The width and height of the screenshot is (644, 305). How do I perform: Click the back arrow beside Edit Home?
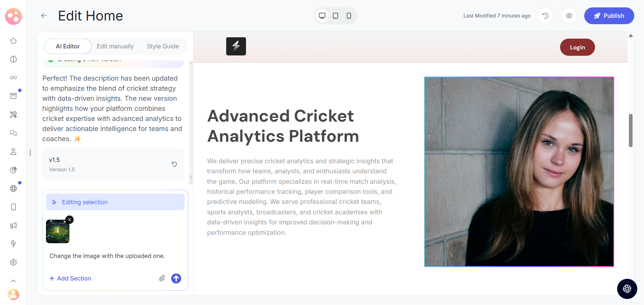coord(44,16)
